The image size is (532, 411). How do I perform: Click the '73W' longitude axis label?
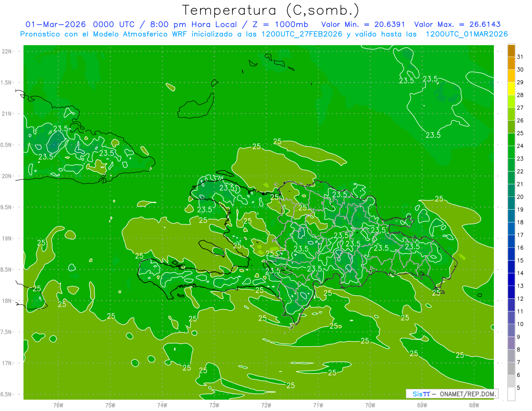214,405
